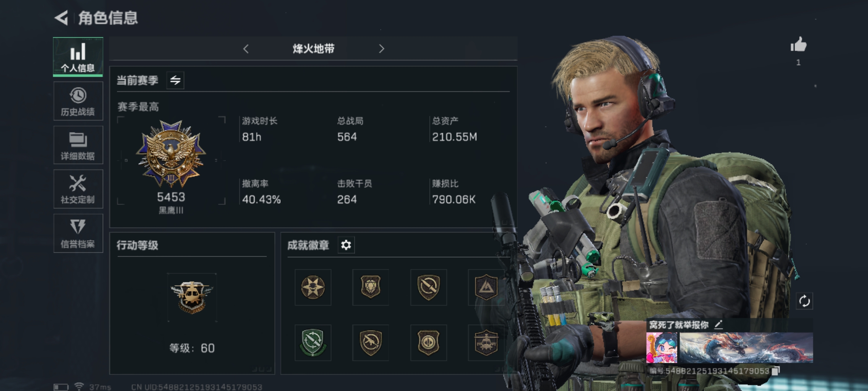Edit the signature 窝死了就举报你
The height and width of the screenshot is (391, 868).
click(x=719, y=325)
